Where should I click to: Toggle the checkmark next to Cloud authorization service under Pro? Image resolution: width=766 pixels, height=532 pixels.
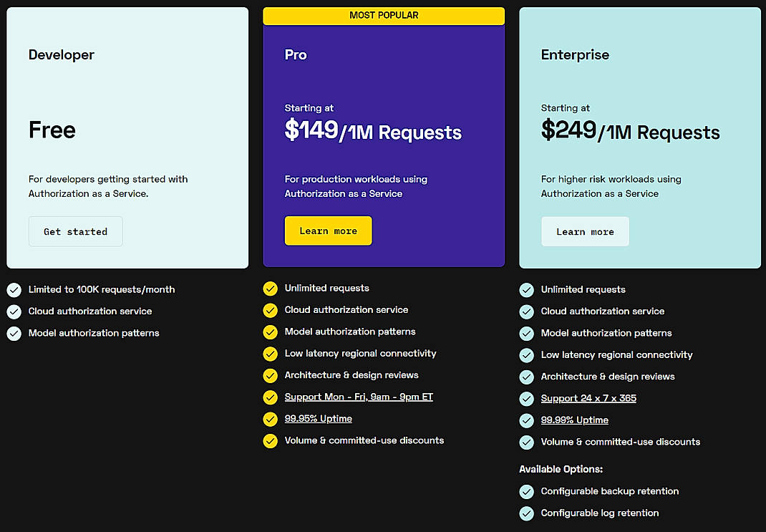pos(270,310)
